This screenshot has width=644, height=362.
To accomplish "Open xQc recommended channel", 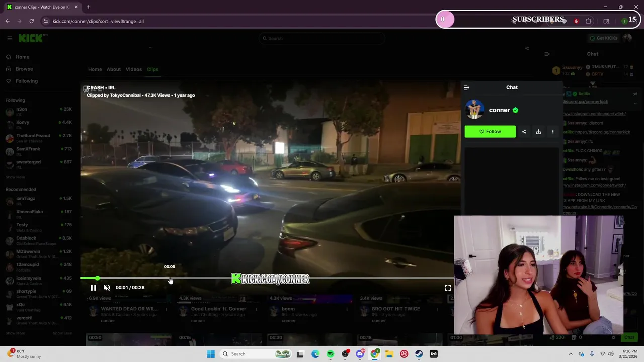I will tap(38, 307).
